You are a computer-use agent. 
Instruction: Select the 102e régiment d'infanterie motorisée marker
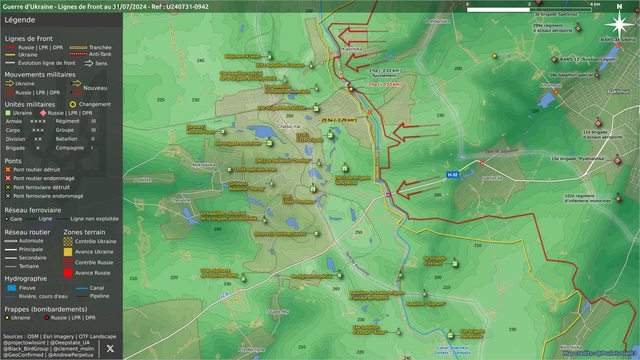618,199
